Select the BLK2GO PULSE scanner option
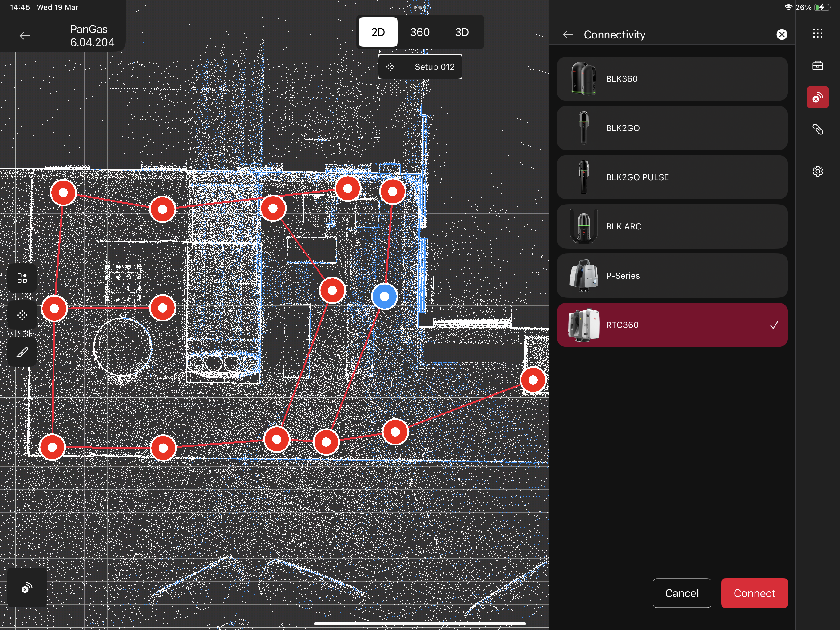Image resolution: width=840 pixels, height=630 pixels. tap(672, 177)
